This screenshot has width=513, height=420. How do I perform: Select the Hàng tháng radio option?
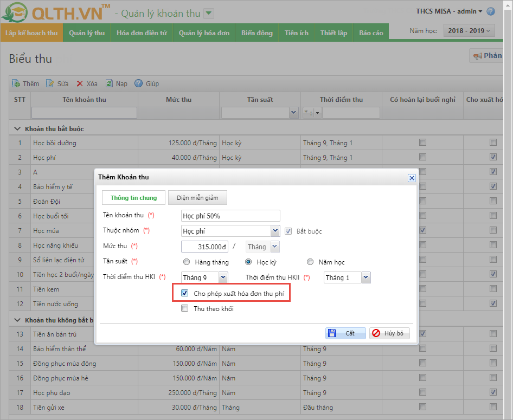[x=187, y=262]
